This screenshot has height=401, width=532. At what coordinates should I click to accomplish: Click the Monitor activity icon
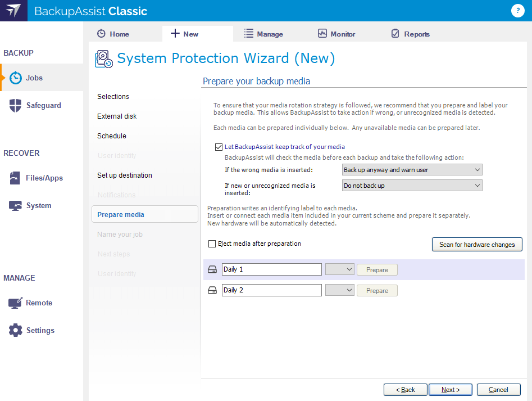[322, 33]
